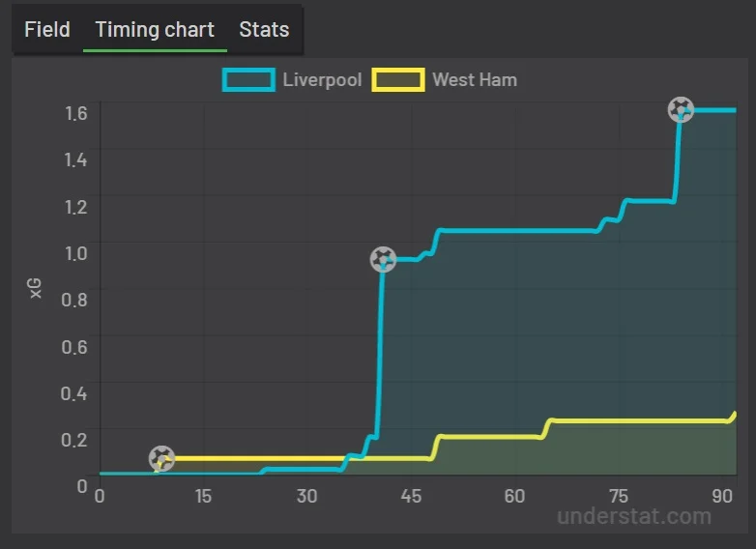Click the understat.com watermark link
Viewport: 756px width, 549px height.
click(x=634, y=516)
